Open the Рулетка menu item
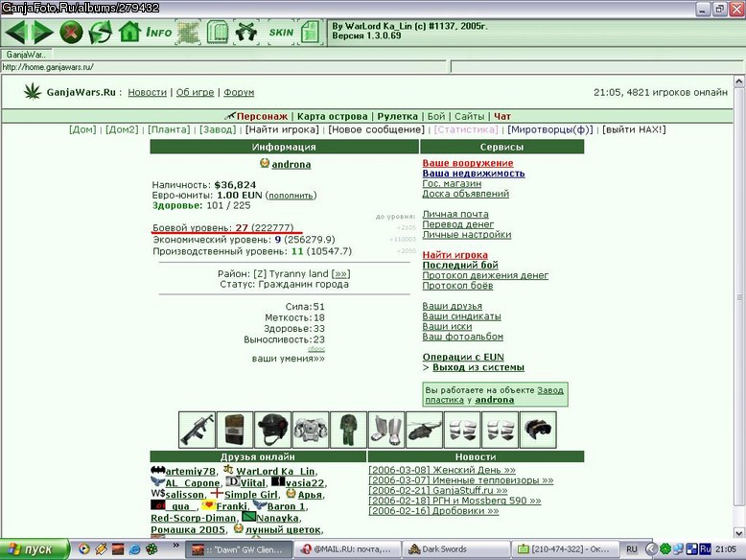This screenshot has width=746, height=560. point(397,116)
